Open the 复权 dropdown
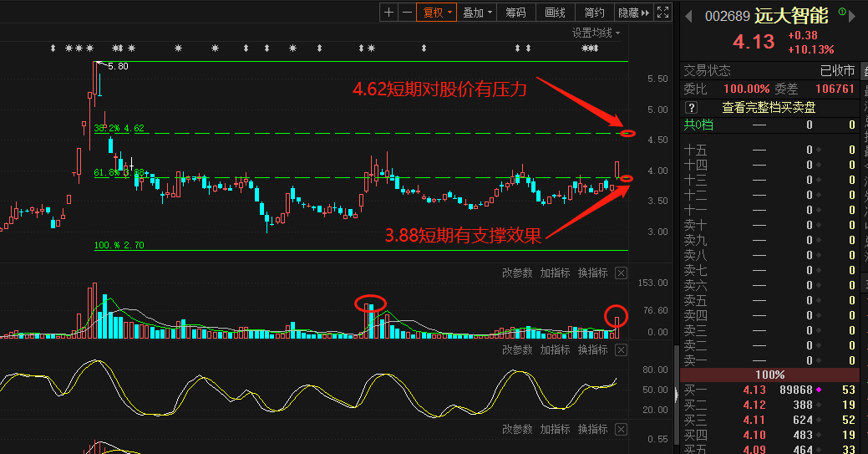The height and width of the screenshot is (454, 868). pos(436,13)
